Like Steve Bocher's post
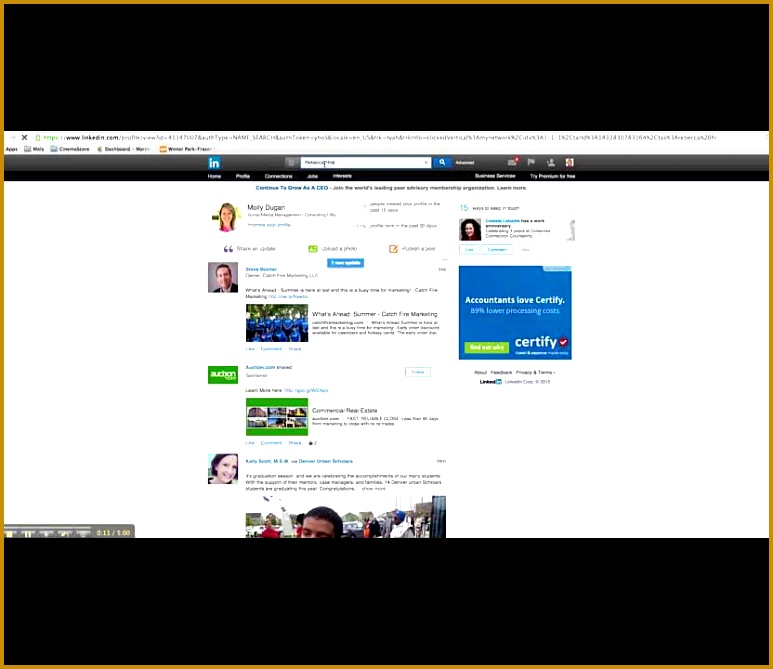The height and width of the screenshot is (669, 773). coord(250,349)
